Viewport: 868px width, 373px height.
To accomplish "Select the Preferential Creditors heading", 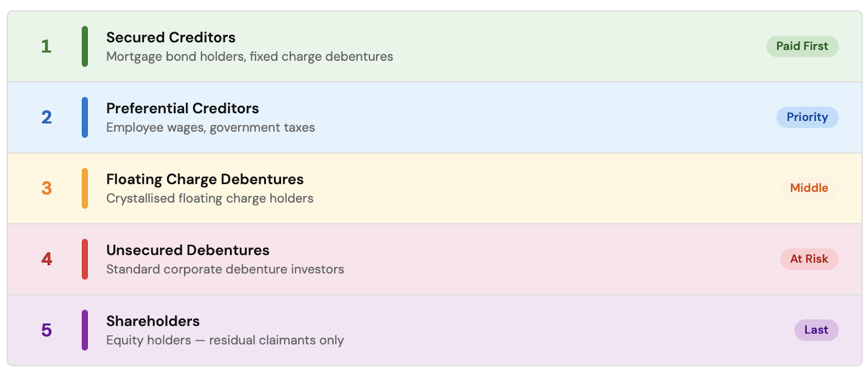I will click(182, 108).
